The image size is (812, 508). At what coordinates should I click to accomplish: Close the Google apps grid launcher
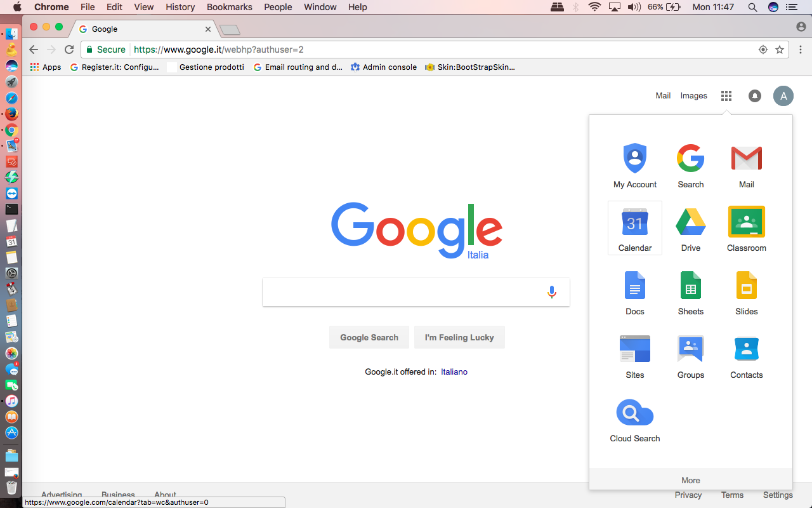click(726, 96)
